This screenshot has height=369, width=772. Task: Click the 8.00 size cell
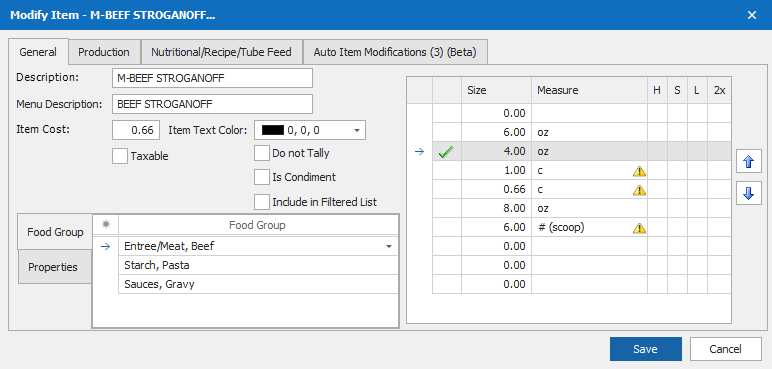coord(496,208)
